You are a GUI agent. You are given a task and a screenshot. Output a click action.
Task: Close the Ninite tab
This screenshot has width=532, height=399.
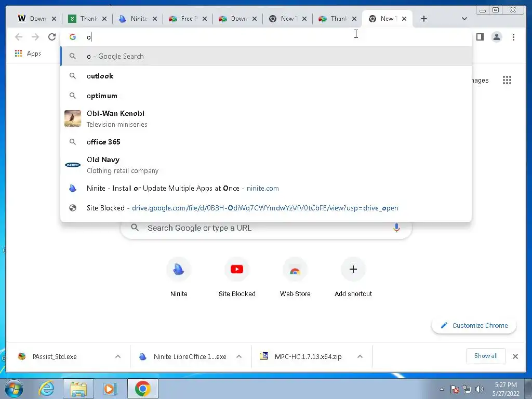pos(155,19)
